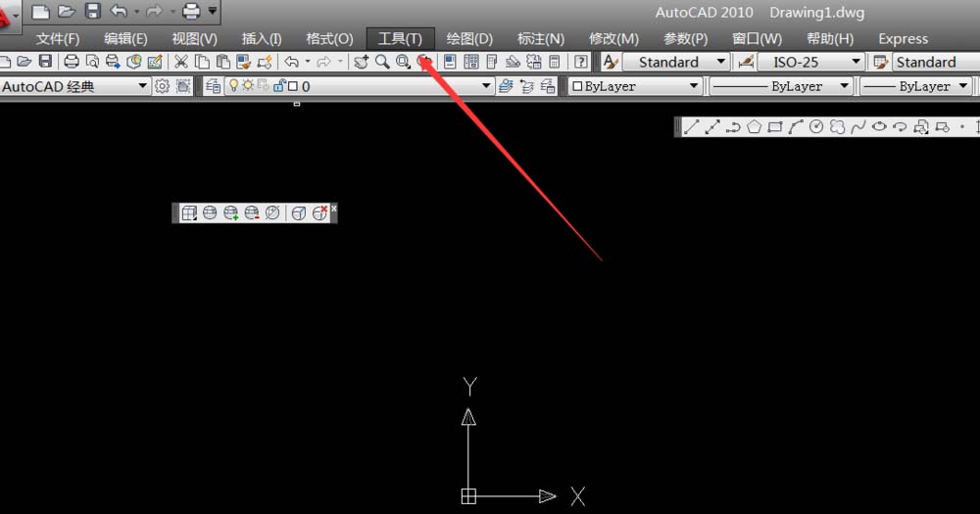Open the 格式(O) menu

[x=329, y=39]
